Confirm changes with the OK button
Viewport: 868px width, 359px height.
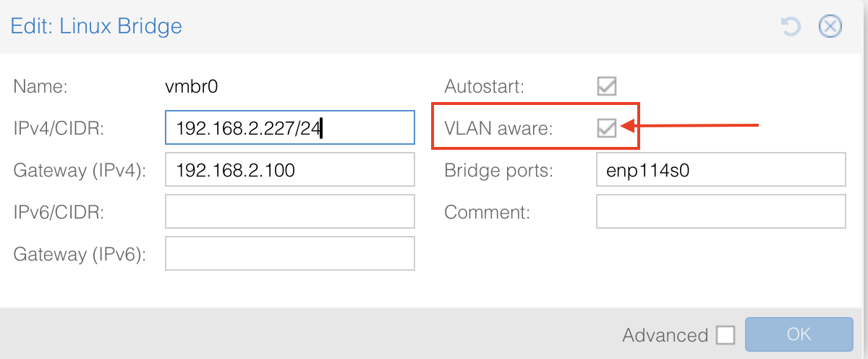coord(799,334)
